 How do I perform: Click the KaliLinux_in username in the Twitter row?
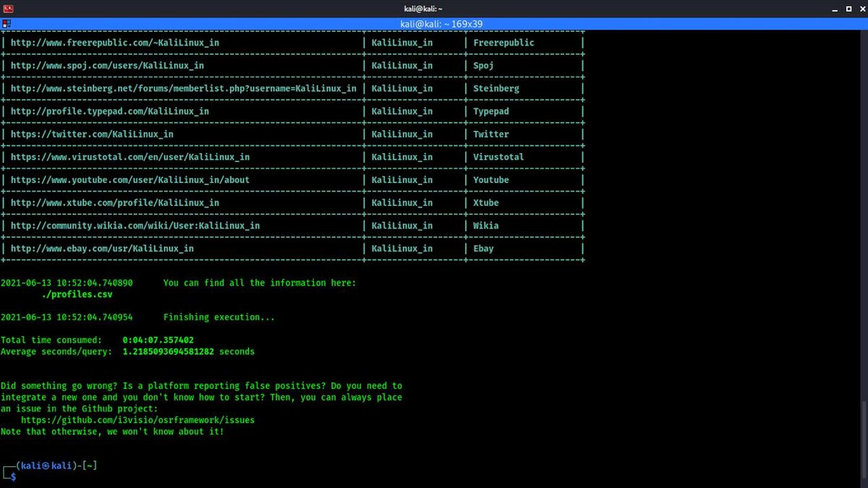coord(402,134)
